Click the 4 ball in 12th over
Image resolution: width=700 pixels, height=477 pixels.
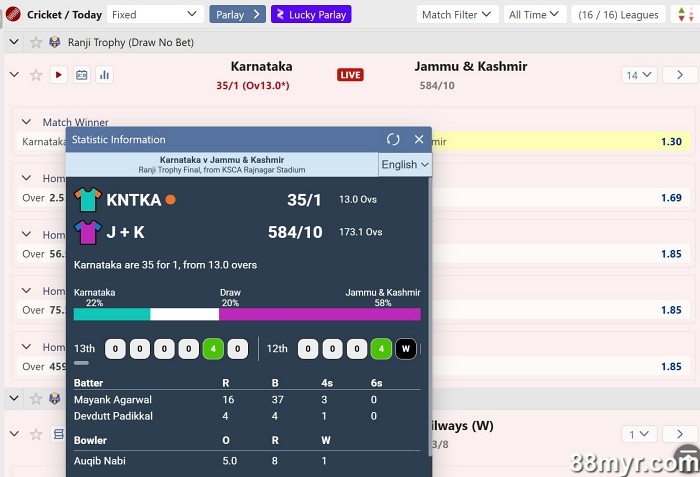(381, 349)
